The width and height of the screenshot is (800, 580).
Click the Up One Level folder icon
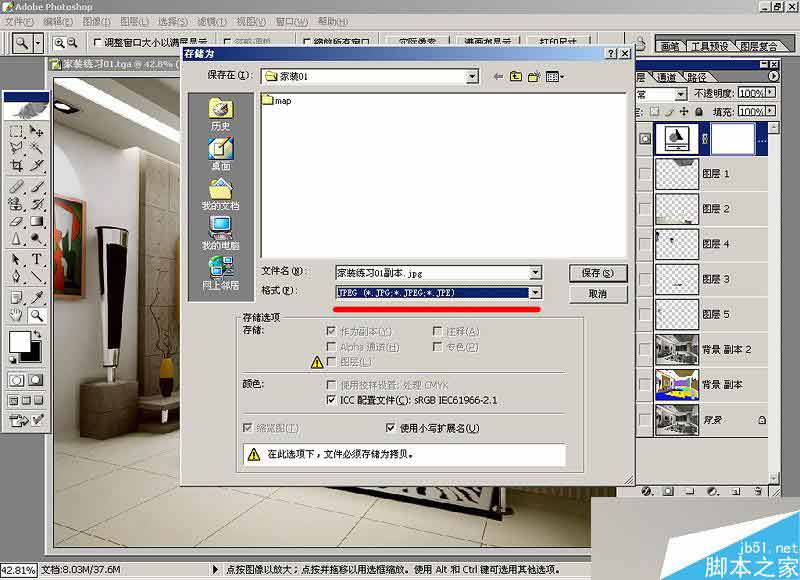[x=516, y=77]
